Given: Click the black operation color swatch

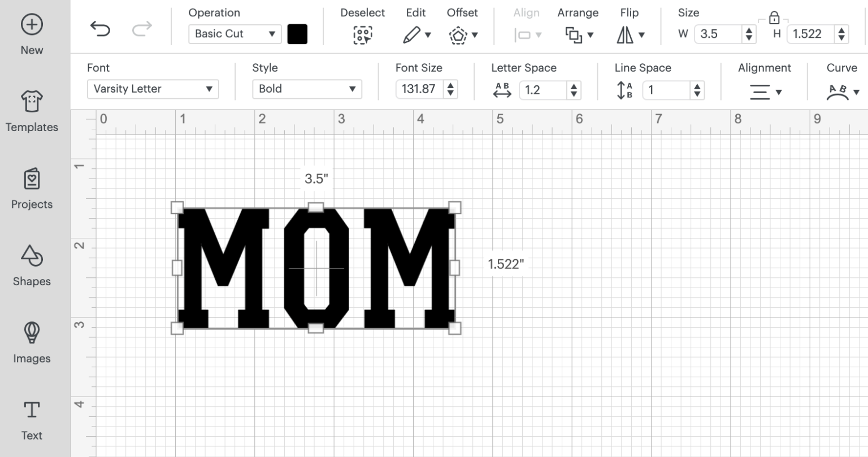Looking at the screenshot, I should click(297, 34).
